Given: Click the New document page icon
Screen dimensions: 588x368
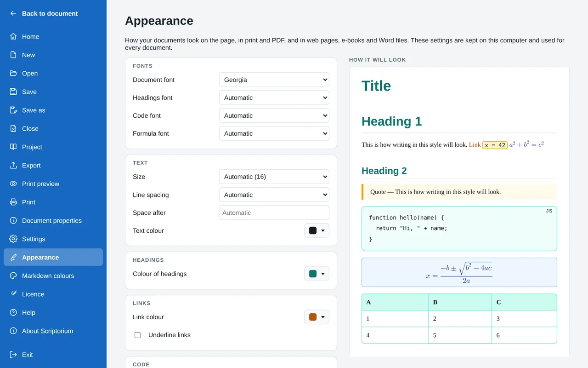Looking at the screenshot, I should click(13, 55).
